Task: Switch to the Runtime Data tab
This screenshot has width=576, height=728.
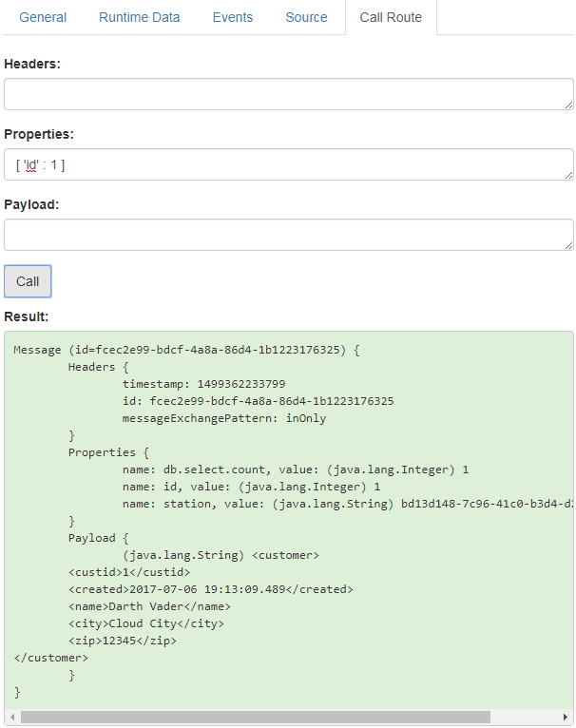Action: pyautogui.click(x=139, y=17)
